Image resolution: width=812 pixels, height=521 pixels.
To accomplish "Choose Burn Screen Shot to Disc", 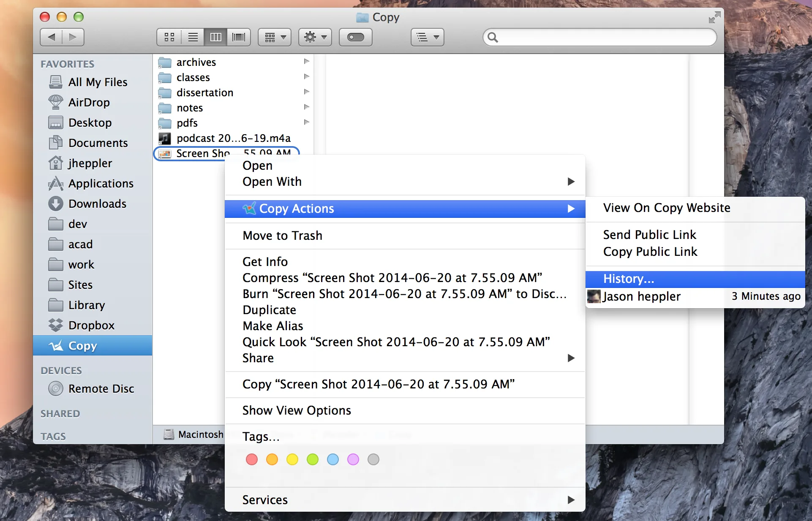I will [405, 294].
